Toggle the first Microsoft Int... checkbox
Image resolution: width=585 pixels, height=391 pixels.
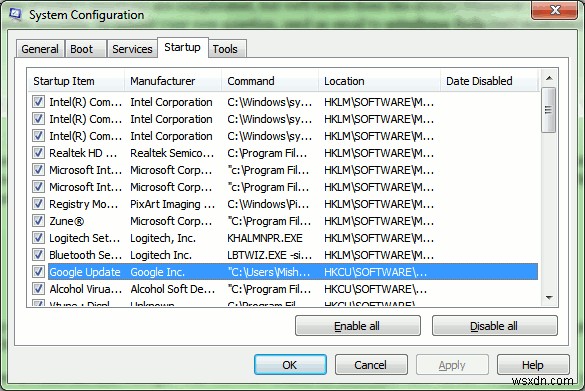click(x=38, y=169)
